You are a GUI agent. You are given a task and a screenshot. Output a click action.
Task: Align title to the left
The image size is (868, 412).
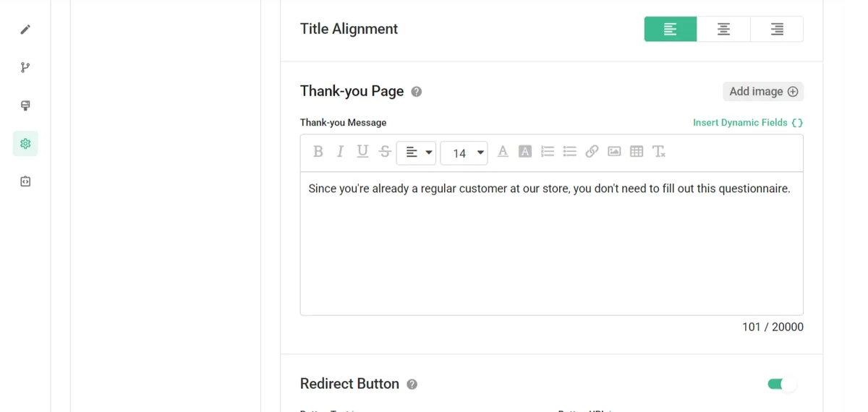pyautogui.click(x=671, y=29)
